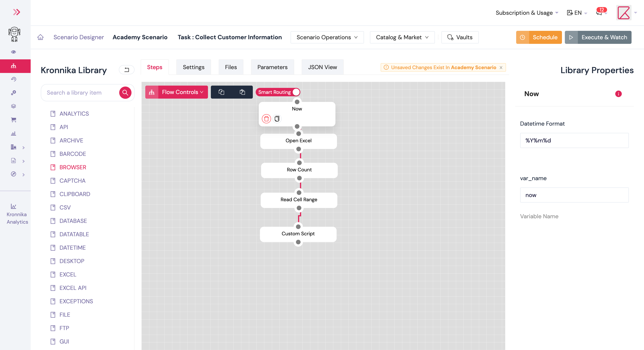
Task: Open the Parameters tab
Action: pos(272,67)
